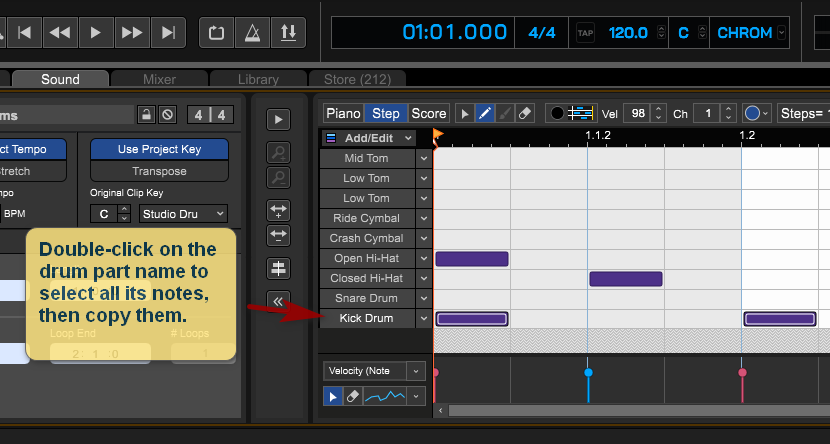The image size is (830, 444).
Task: Select Use Project Key
Action: coord(159,149)
